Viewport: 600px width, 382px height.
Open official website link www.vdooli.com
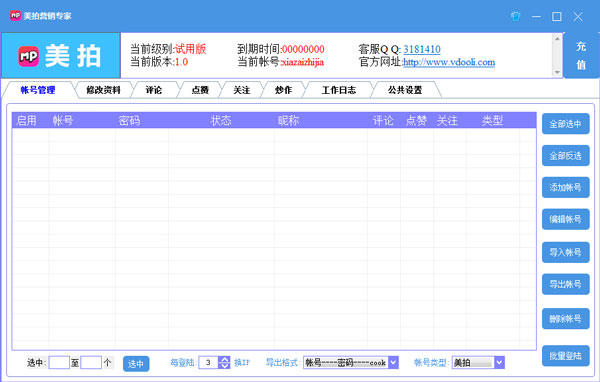click(449, 62)
